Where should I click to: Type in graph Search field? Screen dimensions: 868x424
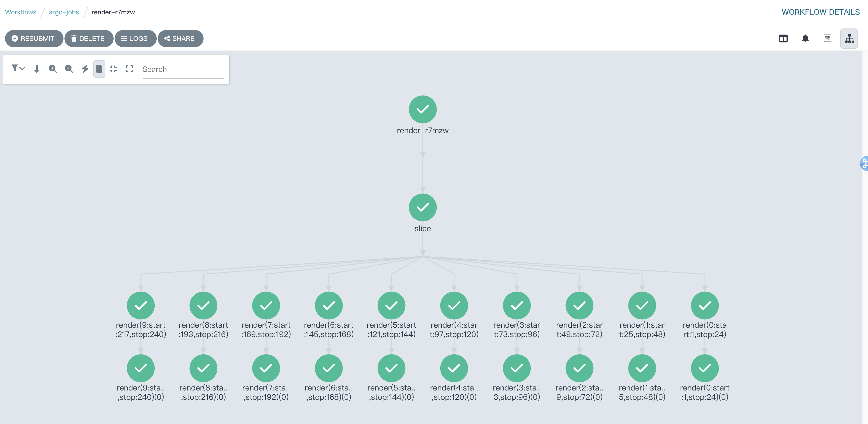(x=183, y=69)
